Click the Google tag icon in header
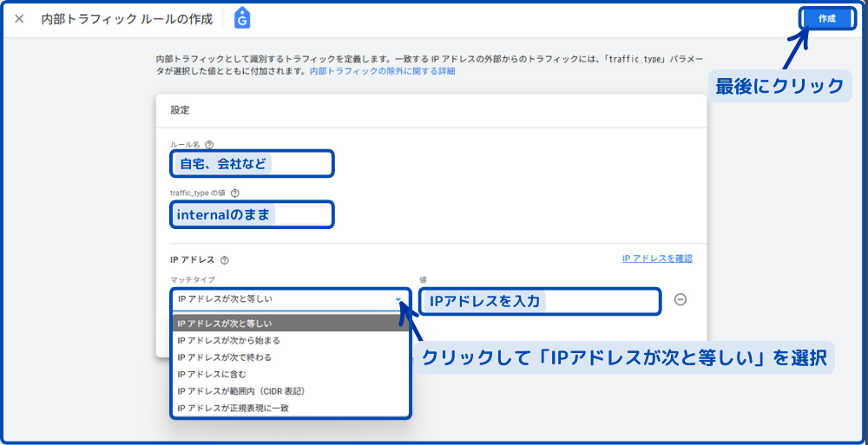The image size is (868, 445). tap(242, 18)
